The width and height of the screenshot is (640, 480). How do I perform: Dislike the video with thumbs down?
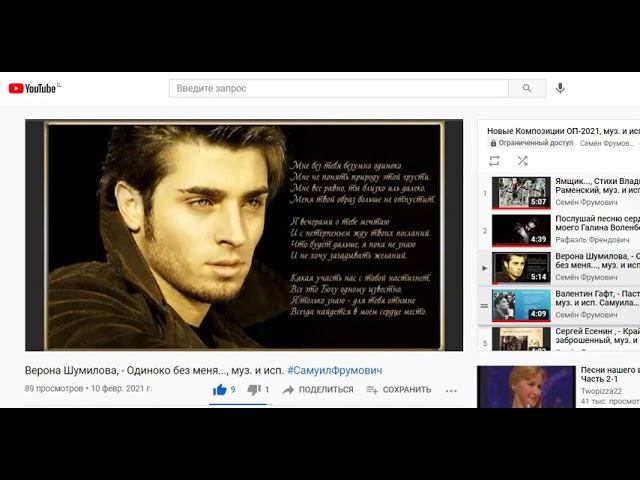pos(254,390)
